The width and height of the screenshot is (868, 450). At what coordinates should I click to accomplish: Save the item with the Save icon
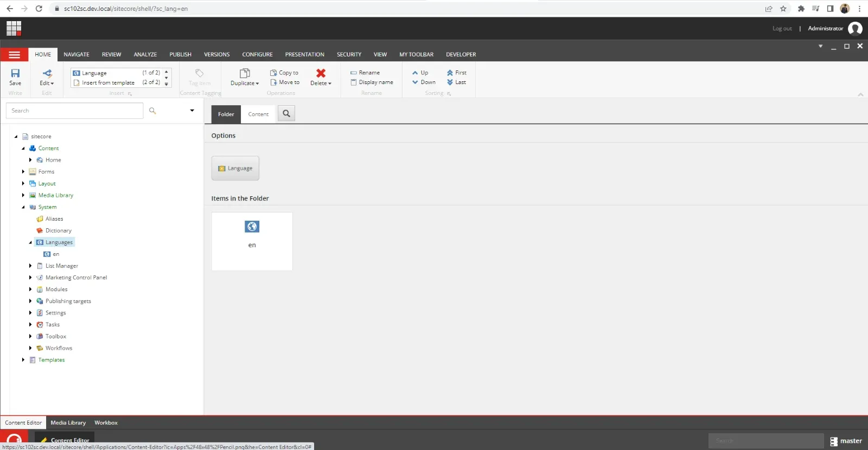tap(15, 77)
